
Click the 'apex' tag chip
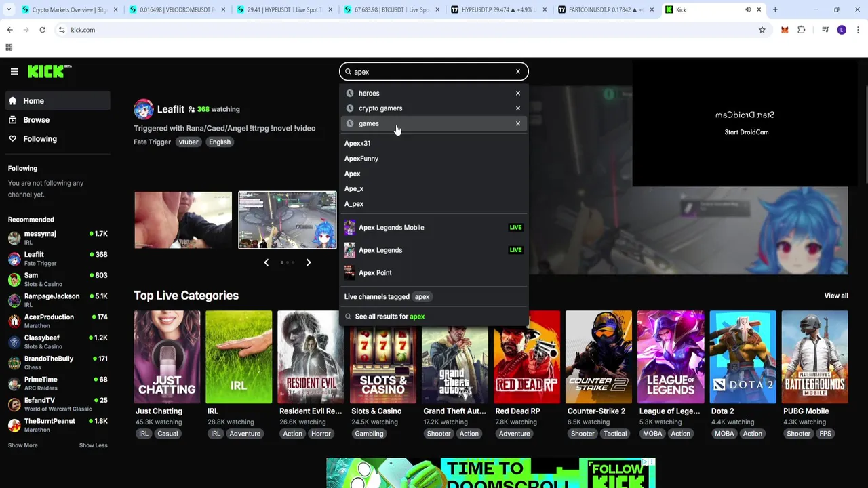[x=422, y=296]
